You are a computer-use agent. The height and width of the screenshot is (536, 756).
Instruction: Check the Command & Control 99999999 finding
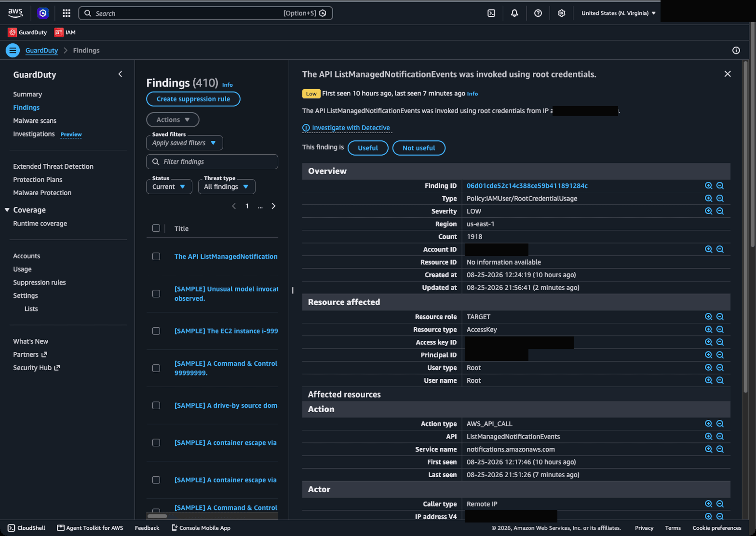[156, 368]
